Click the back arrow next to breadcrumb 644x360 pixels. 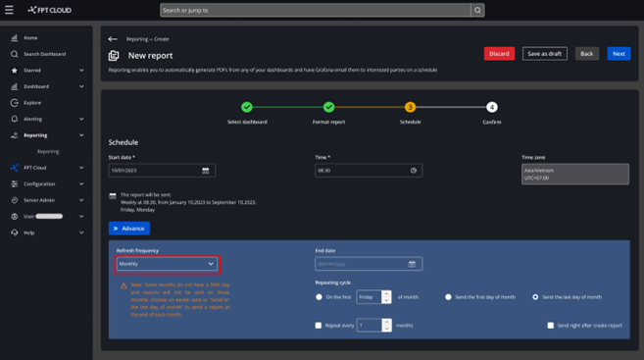click(113, 39)
